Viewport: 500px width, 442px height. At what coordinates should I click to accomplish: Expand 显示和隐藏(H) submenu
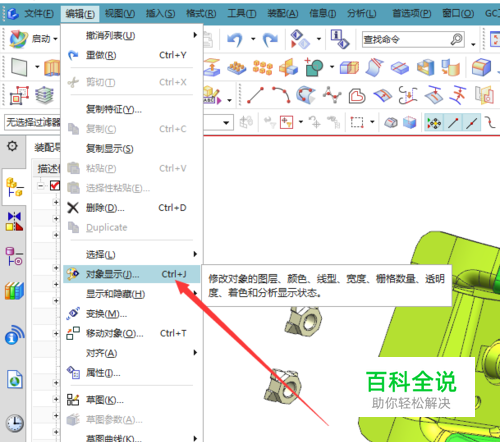[x=132, y=294]
